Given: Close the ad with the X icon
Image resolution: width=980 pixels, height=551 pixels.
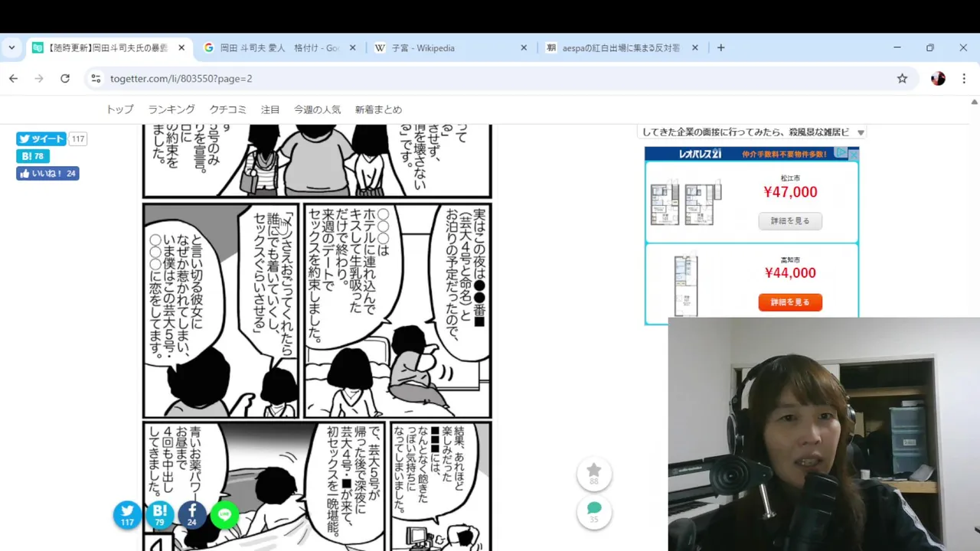Looking at the screenshot, I should (854, 154).
